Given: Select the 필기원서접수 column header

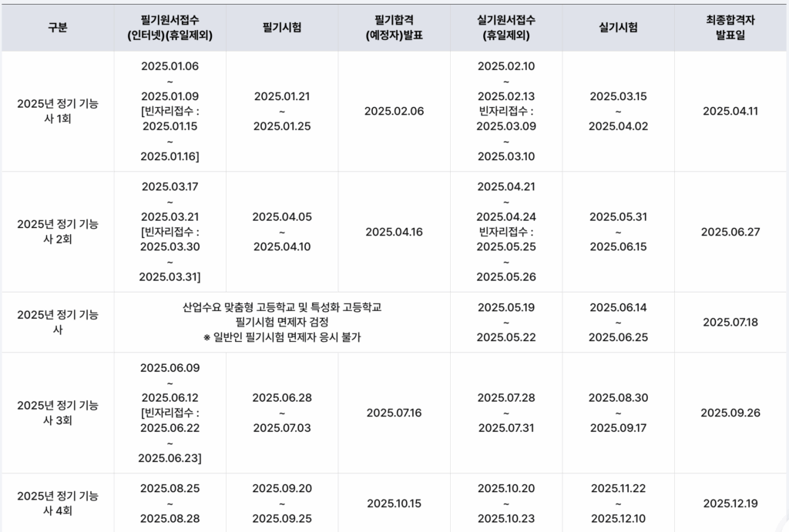Looking at the screenshot, I should click(x=170, y=28).
